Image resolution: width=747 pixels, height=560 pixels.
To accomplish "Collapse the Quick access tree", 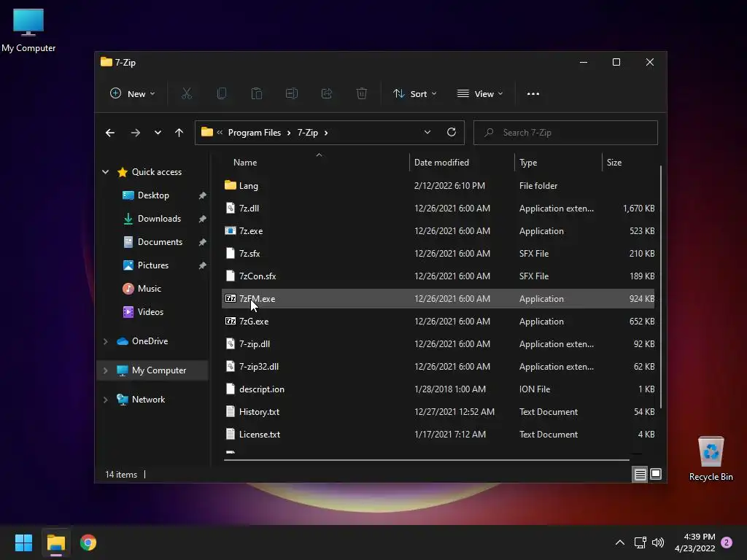I will (x=105, y=172).
